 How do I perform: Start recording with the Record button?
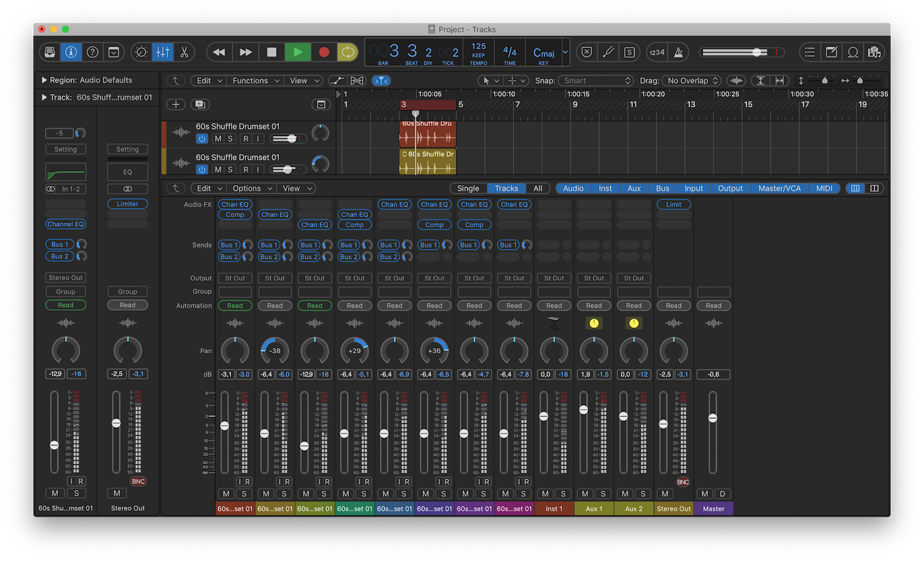pyautogui.click(x=324, y=51)
